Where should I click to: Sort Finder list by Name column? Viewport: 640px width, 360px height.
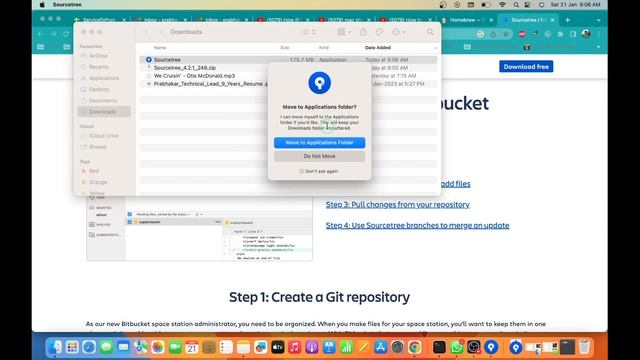coord(160,48)
